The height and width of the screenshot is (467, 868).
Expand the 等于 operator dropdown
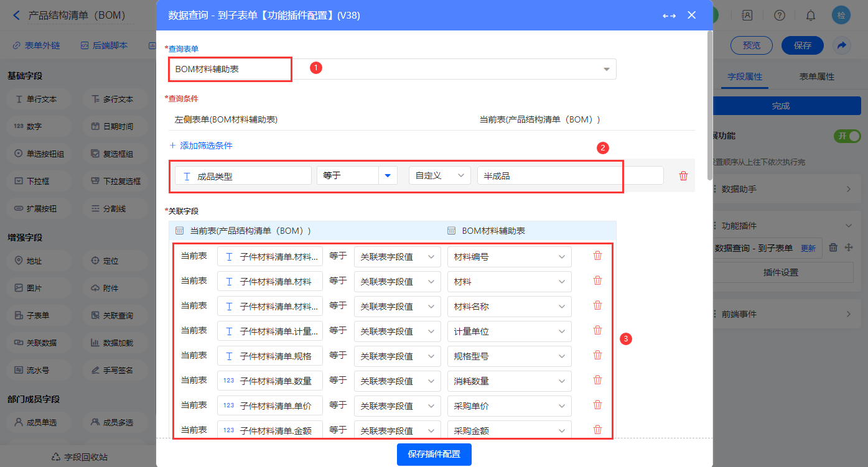click(388, 176)
